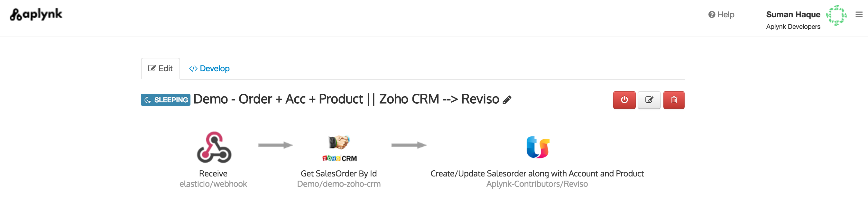The height and width of the screenshot is (197, 868).
Task: Click the Suman Haque user avatar
Action: [836, 15]
